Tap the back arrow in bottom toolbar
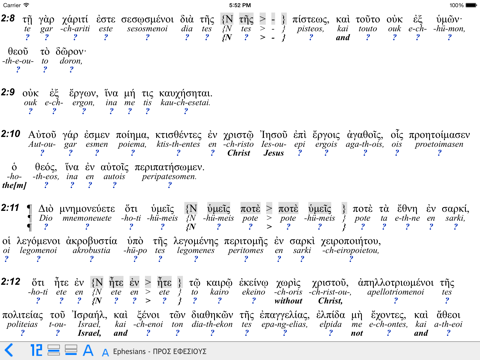 click(9, 350)
